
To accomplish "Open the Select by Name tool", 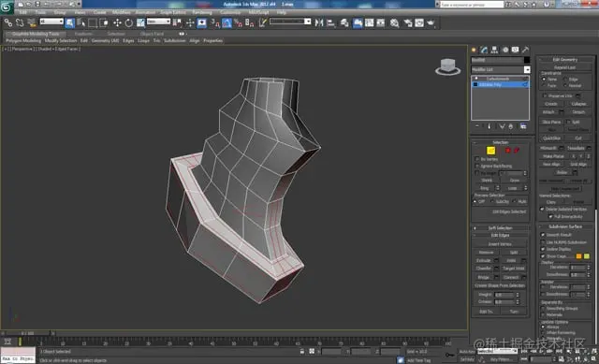I will click(x=81, y=22).
